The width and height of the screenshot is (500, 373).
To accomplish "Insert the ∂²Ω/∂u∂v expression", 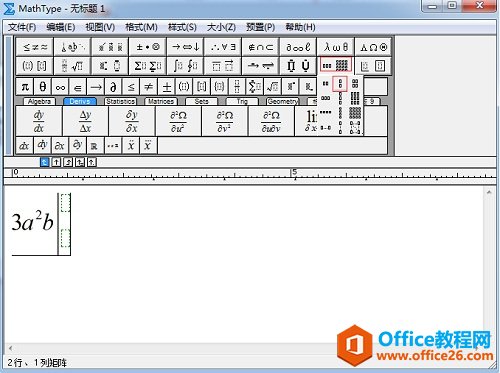I will [271, 121].
